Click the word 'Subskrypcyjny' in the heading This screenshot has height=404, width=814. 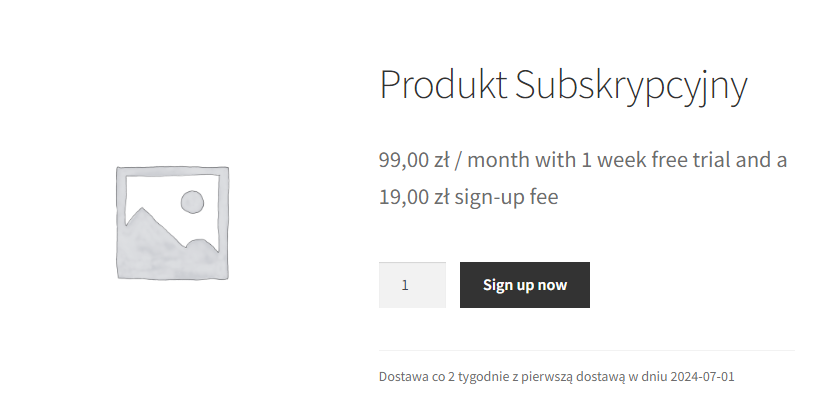[631, 85]
